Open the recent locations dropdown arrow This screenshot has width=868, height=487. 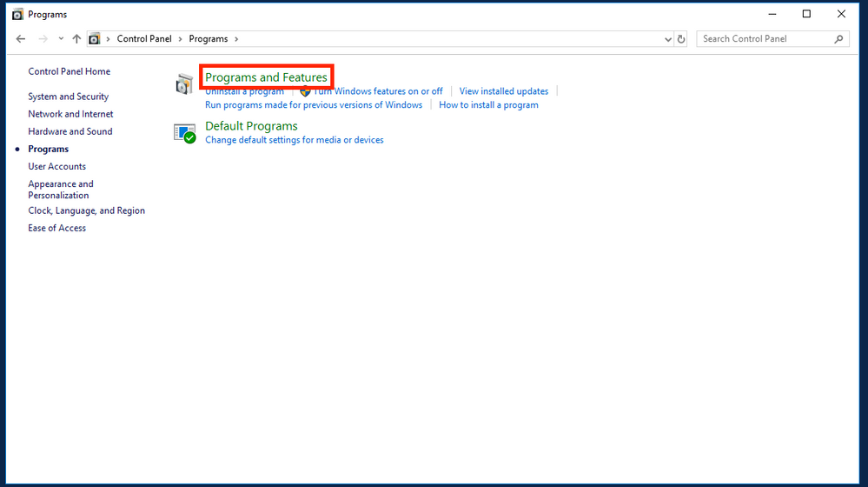(x=61, y=39)
